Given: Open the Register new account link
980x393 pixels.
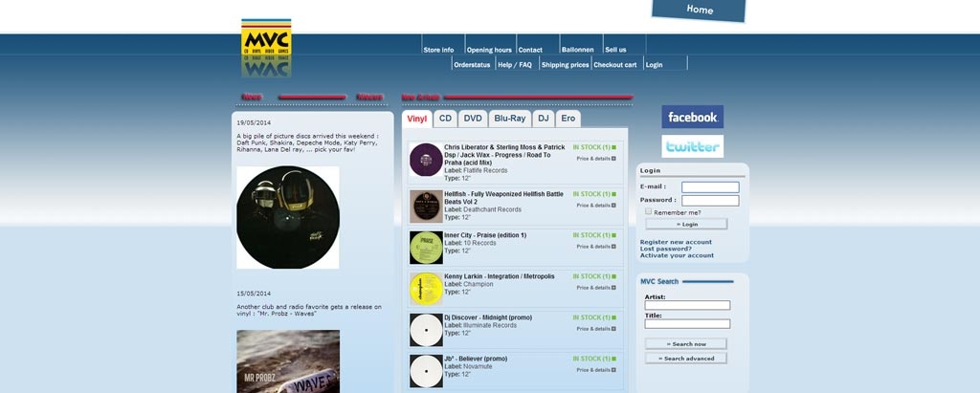Looking at the screenshot, I should [676, 243].
